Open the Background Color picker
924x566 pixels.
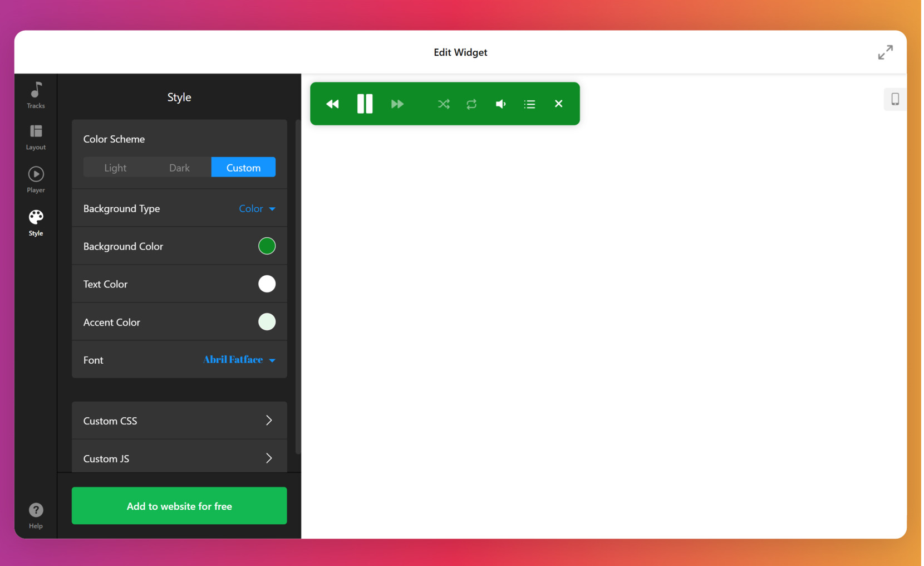pyautogui.click(x=267, y=246)
